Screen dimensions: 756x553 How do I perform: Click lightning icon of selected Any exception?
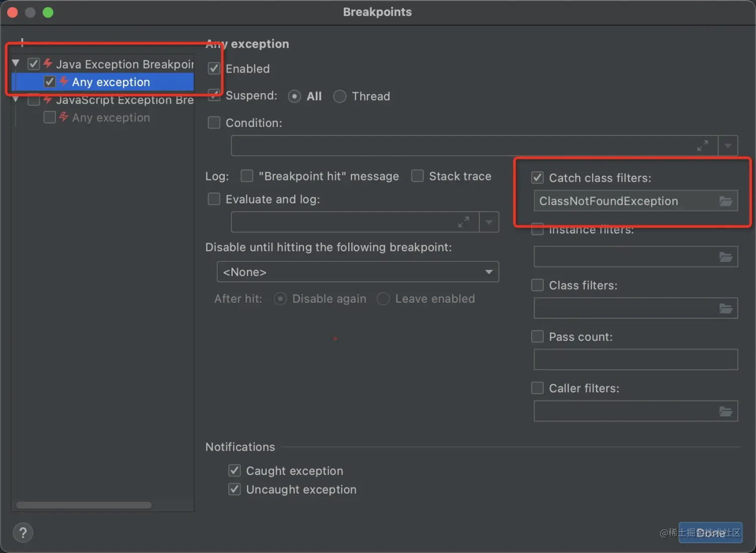pos(64,81)
